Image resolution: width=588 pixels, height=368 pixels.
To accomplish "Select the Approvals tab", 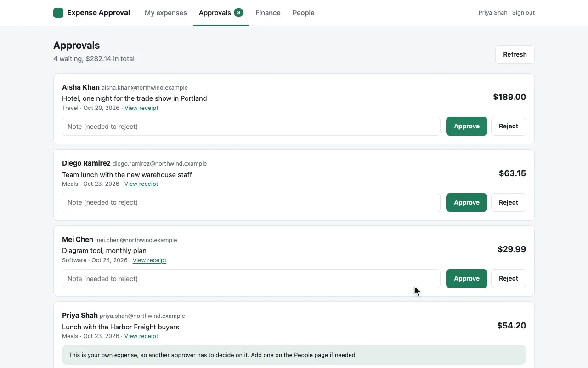I will (221, 13).
